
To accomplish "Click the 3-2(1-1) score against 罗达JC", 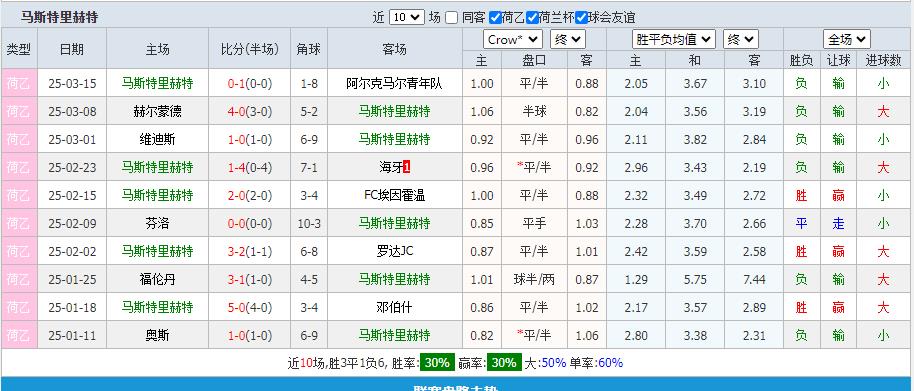I will click(x=249, y=251).
